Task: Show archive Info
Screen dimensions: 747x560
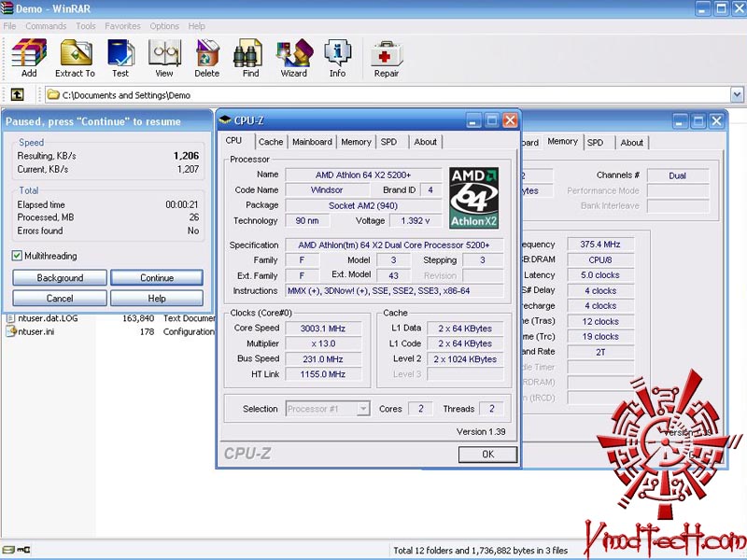Action: (x=337, y=58)
